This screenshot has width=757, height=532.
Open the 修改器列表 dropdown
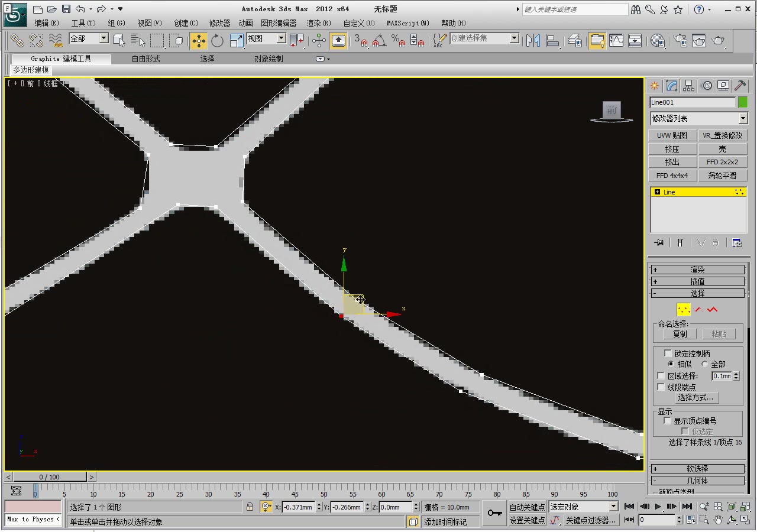tap(698, 118)
